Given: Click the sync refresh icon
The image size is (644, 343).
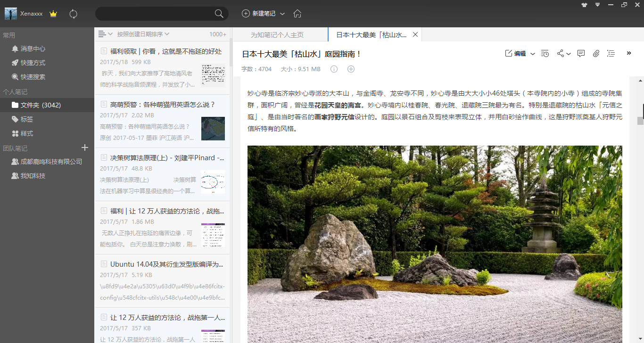Looking at the screenshot, I should click(73, 14).
